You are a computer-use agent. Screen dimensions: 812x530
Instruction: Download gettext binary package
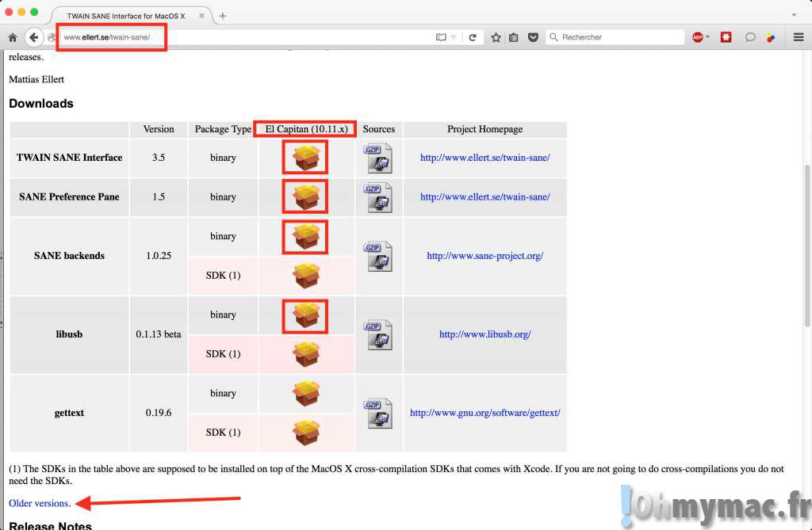pos(305,394)
